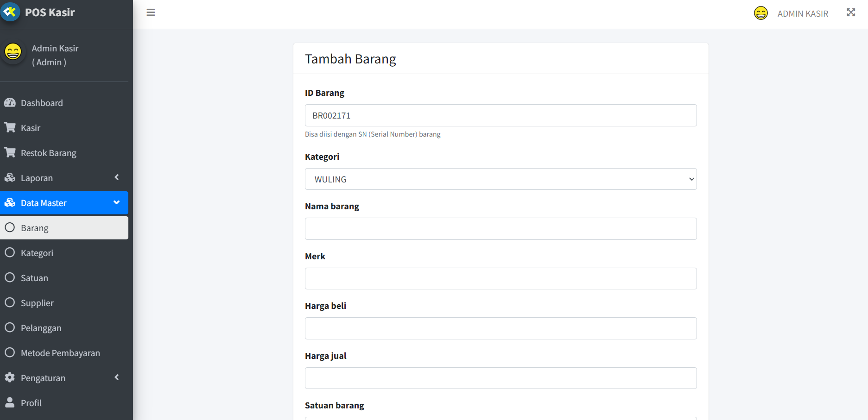Screen dimensions: 868x420
Task: Click circle icon beside Satuan
Action: [x=10, y=277]
